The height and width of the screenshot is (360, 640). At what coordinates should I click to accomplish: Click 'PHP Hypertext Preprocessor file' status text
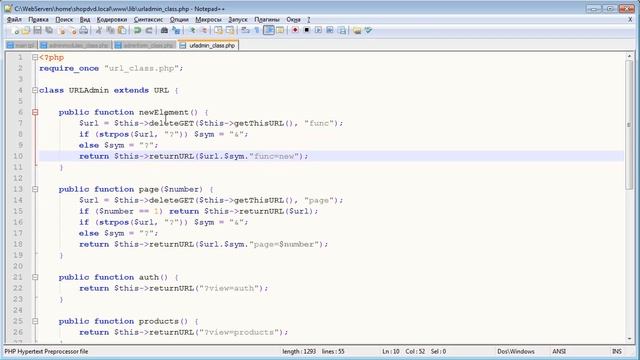[46, 351]
